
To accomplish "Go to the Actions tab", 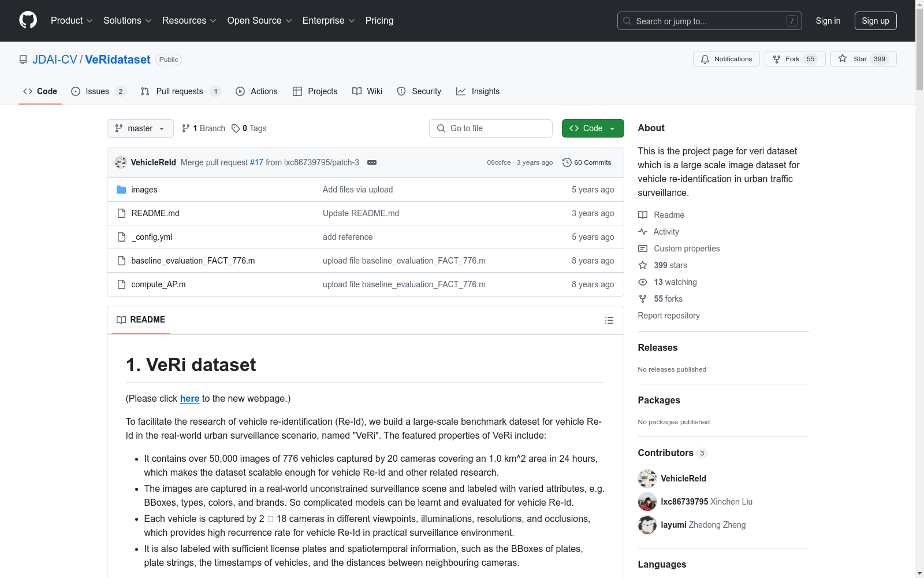I will click(x=256, y=91).
